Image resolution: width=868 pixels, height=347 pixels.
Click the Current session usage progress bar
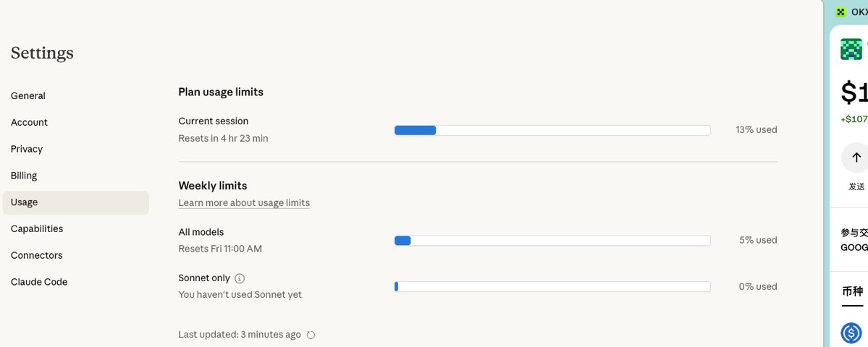(x=552, y=130)
